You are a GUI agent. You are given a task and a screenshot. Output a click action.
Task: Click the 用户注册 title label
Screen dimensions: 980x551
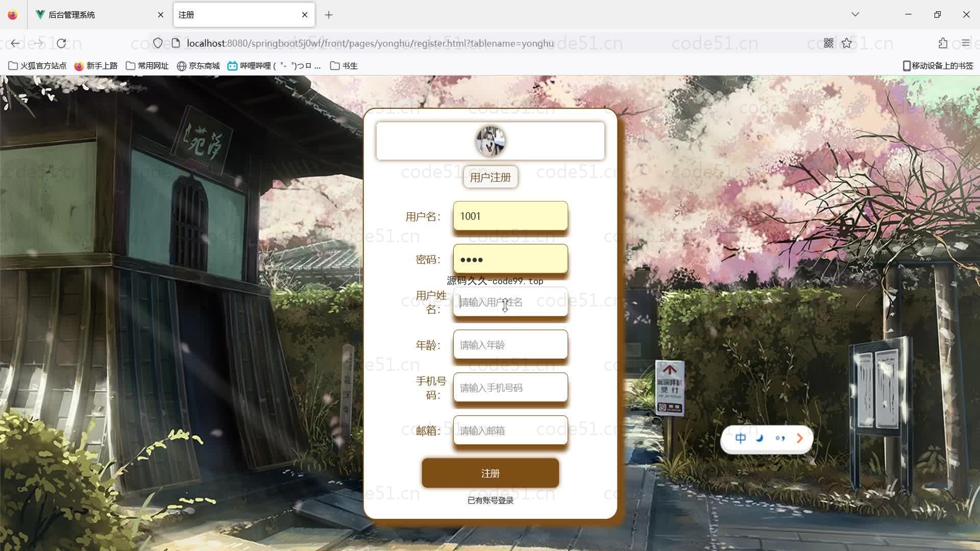pyautogui.click(x=491, y=178)
